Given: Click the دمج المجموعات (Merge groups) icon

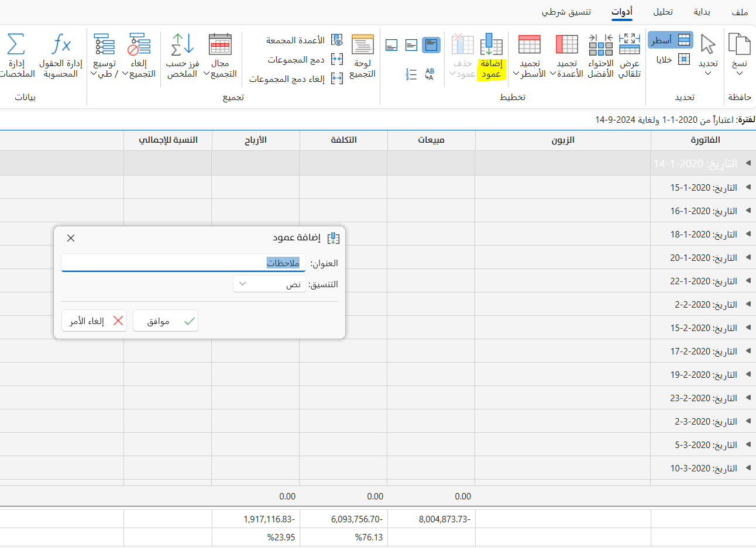Looking at the screenshot, I should 337,60.
